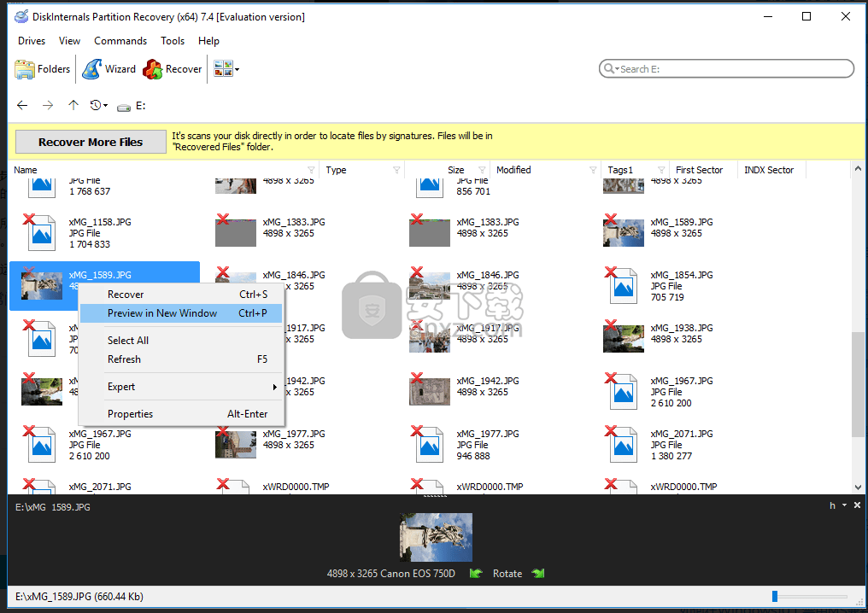Sort by the Modified column header

[x=513, y=170]
